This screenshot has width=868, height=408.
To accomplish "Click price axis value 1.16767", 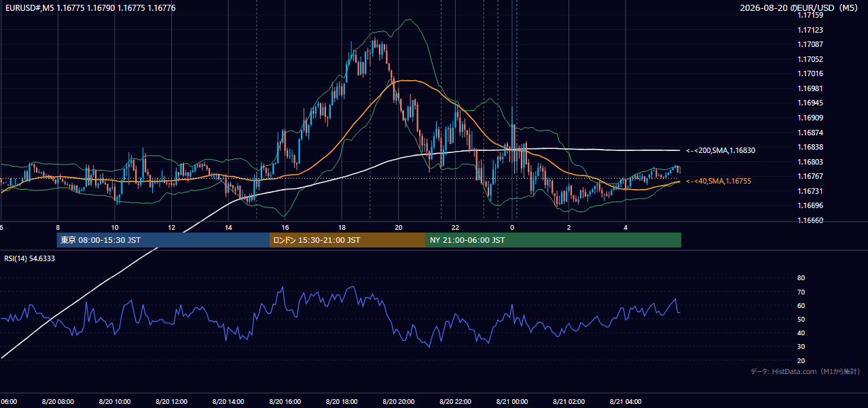I will (x=810, y=176).
